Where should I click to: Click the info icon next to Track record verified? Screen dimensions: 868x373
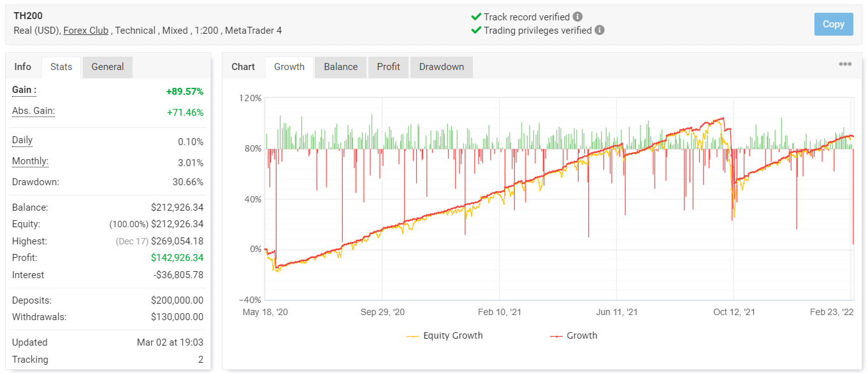577,17
